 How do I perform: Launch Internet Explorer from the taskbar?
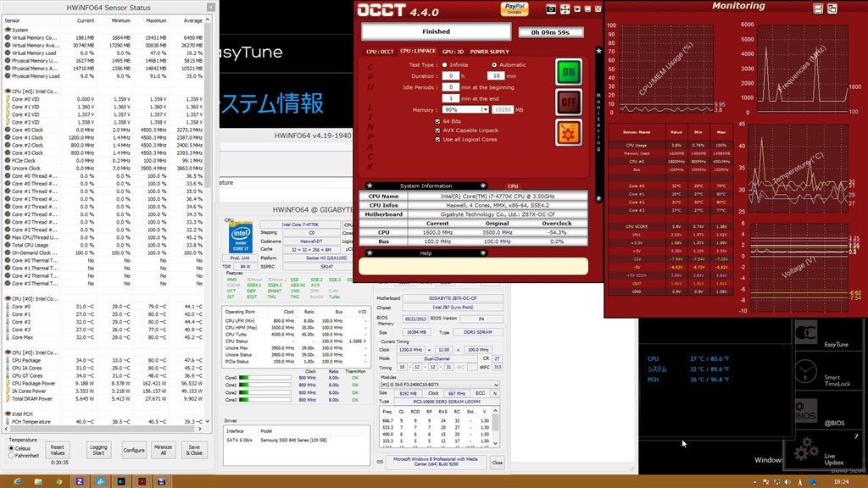click(x=17, y=481)
